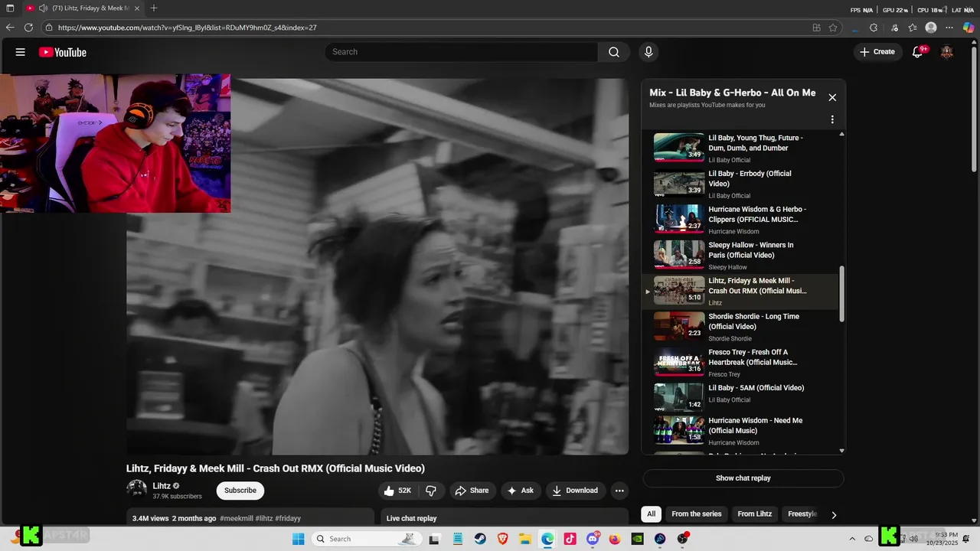Screen dimensions: 980x551
Task: Click the playlist scrollbar down arrow
Action: [x=842, y=451]
